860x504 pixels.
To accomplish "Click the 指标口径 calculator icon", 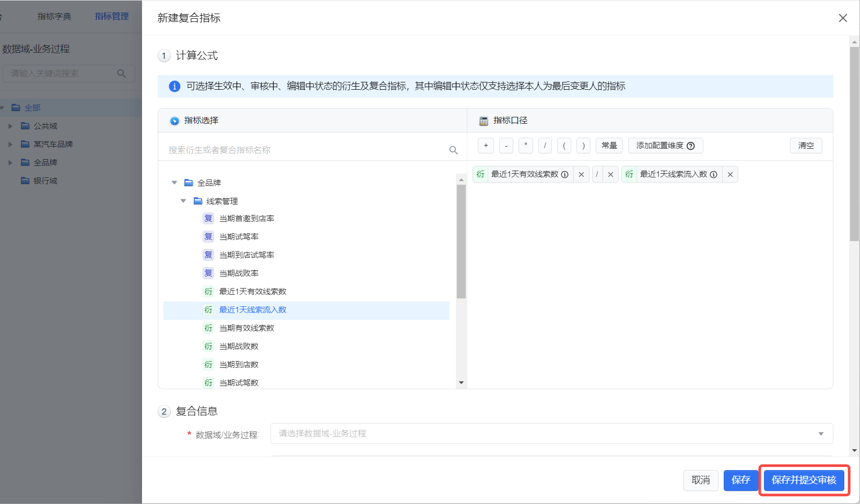I will click(484, 121).
